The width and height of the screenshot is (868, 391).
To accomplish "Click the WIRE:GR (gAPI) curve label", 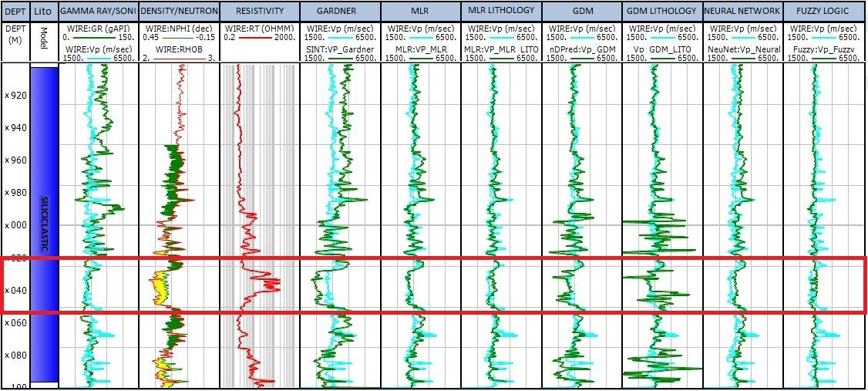I will 97,27.
